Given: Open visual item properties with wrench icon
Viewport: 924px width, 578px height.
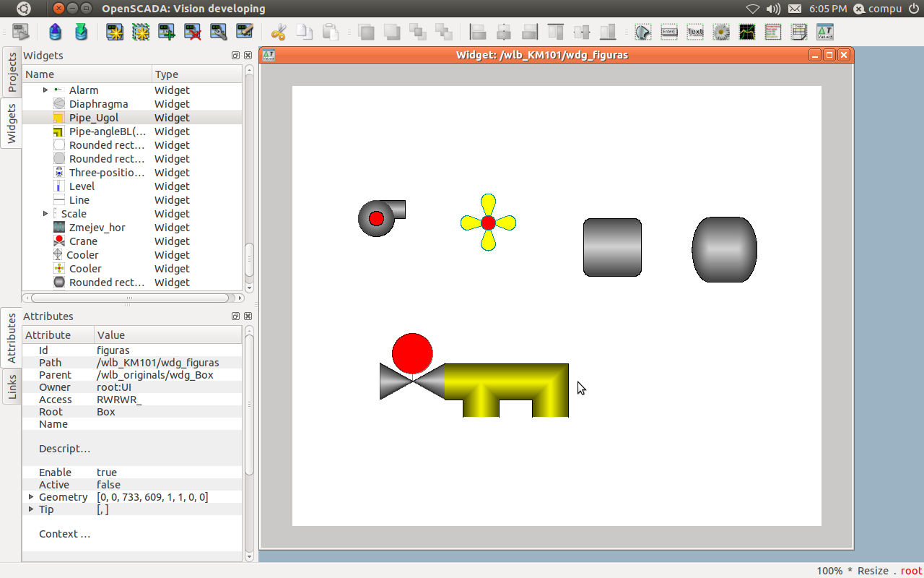Looking at the screenshot, I should 218,32.
